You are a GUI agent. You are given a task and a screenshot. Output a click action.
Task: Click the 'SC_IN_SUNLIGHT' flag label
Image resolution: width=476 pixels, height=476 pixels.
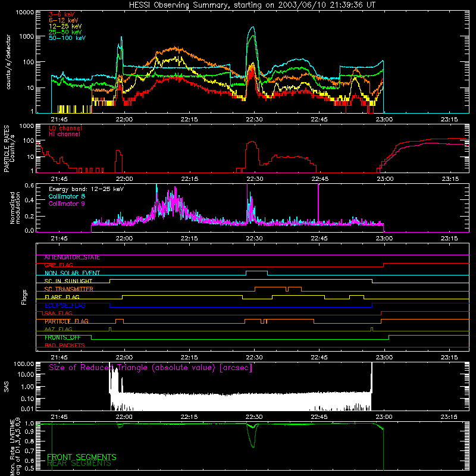point(68,281)
